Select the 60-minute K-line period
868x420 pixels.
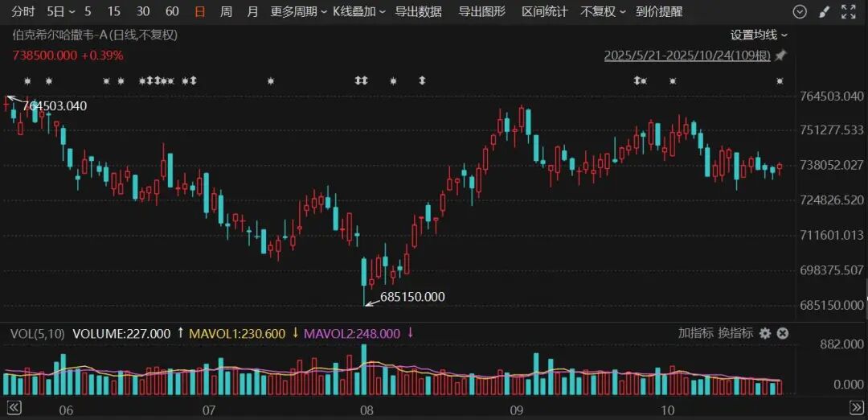172,12
